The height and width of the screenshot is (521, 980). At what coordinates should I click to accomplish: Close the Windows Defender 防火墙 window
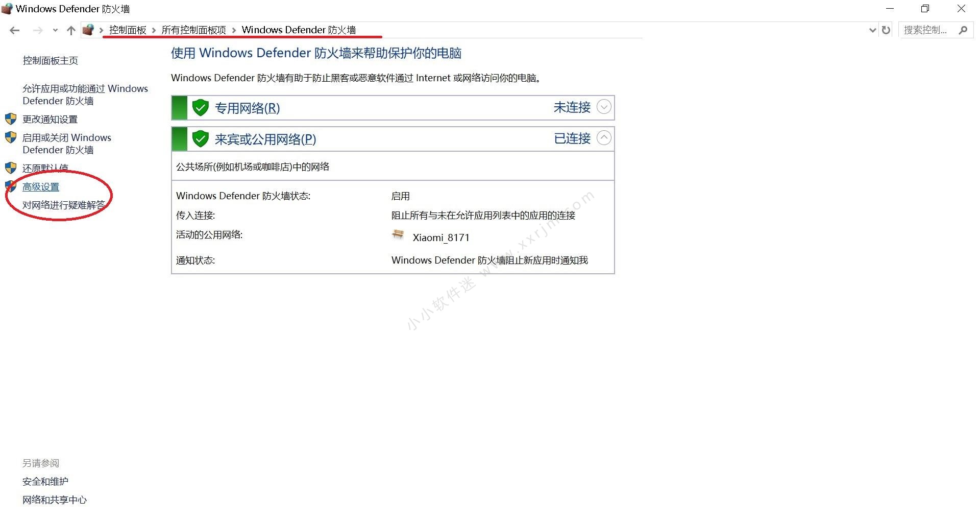click(961, 9)
